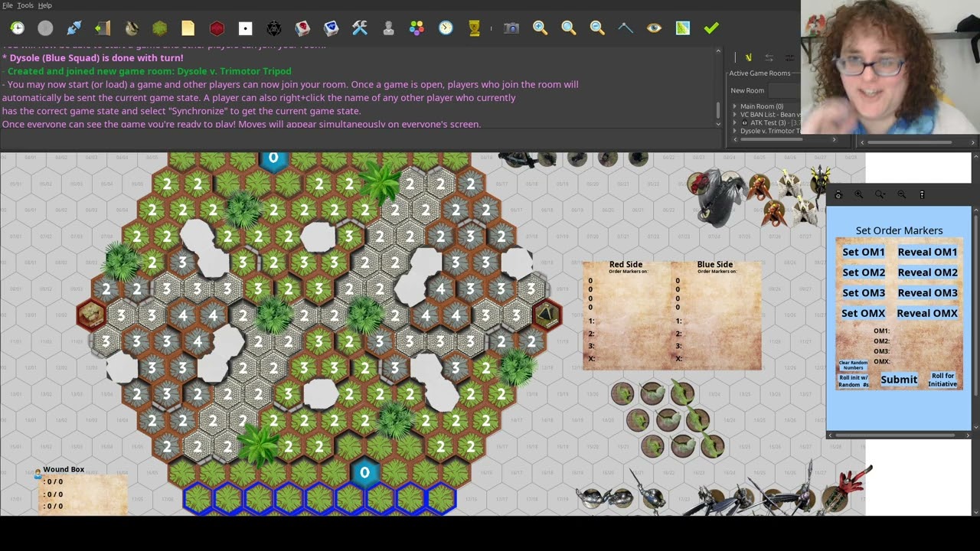Click the green hex terrain tile icon

tap(159, 28)
